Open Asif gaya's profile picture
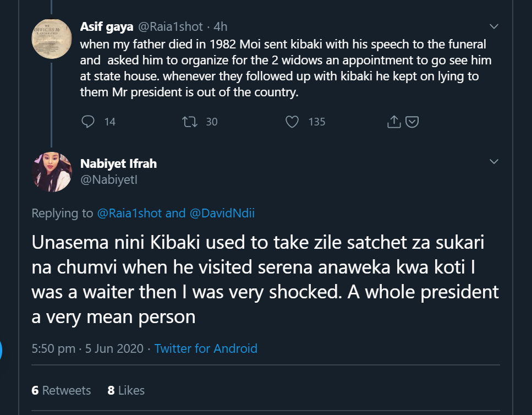532x415 pixels. tap(51, 39)
